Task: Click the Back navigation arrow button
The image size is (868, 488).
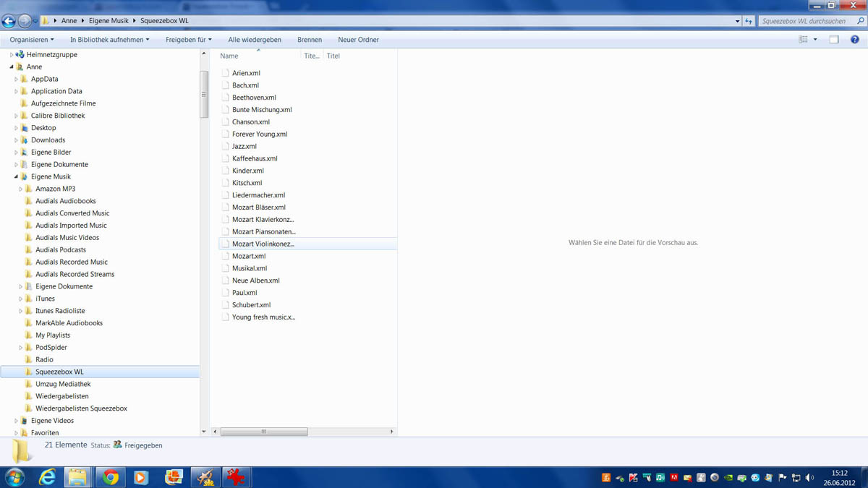Action: [9, 21]
